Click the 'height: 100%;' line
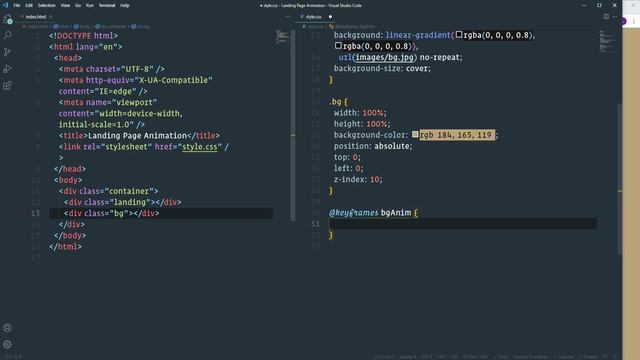The width and height of the screenshot is (640, 360). pyautogui.click(x=362, y=124)
